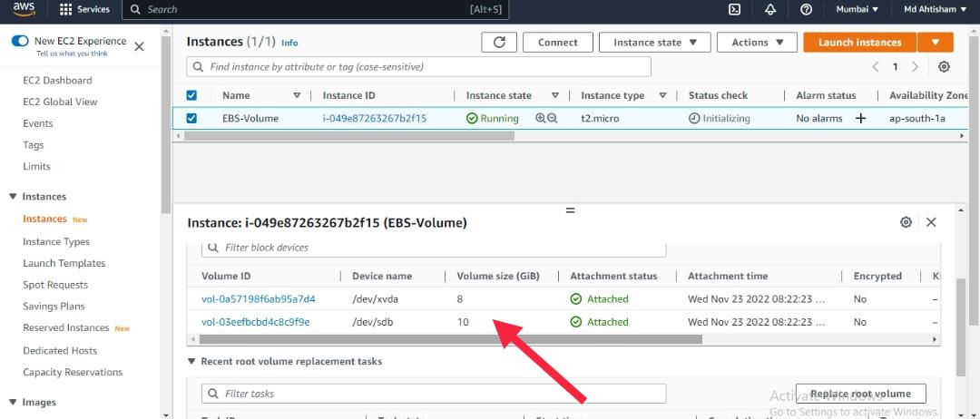Select Instances in the sidebar
Image resolution: width=980 pixels, height=419 pixels.
44,219
